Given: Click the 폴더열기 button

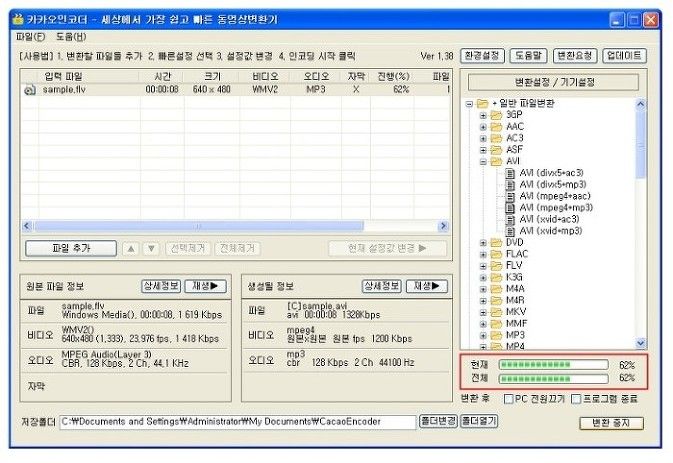Looking at the screenshot, I should pyautogui.click(x=479, y=421).
